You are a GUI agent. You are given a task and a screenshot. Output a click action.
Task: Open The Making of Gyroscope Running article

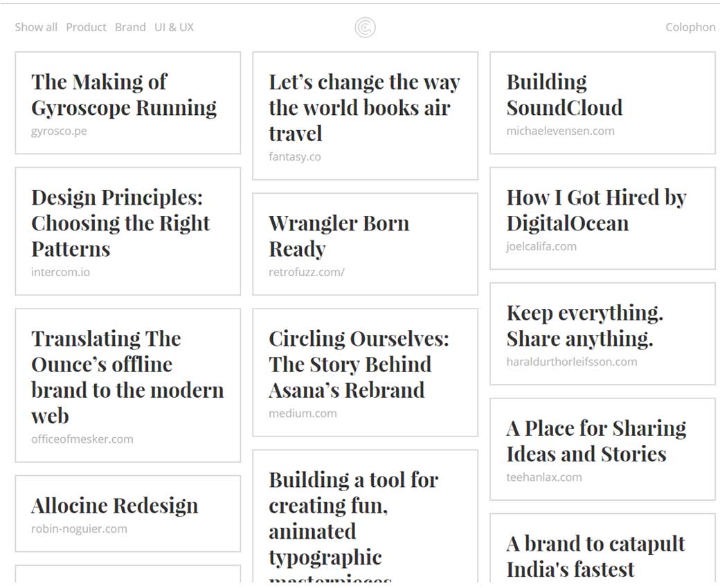pyautogui.click(x=124, y=95)
